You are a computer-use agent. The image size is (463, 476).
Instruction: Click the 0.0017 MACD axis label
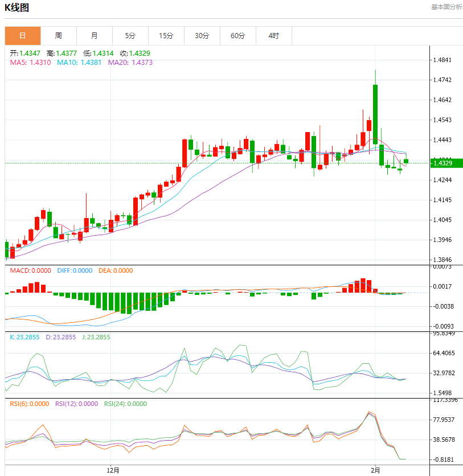(442, 286)
